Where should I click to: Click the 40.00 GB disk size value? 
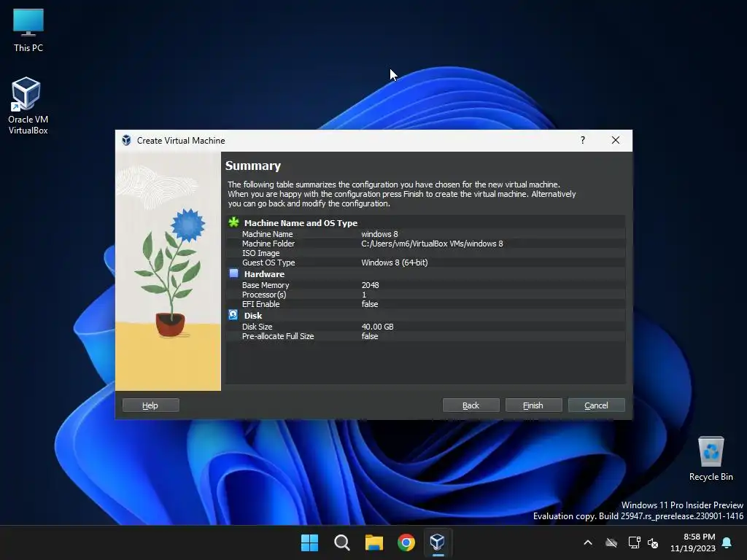[378, 327]
